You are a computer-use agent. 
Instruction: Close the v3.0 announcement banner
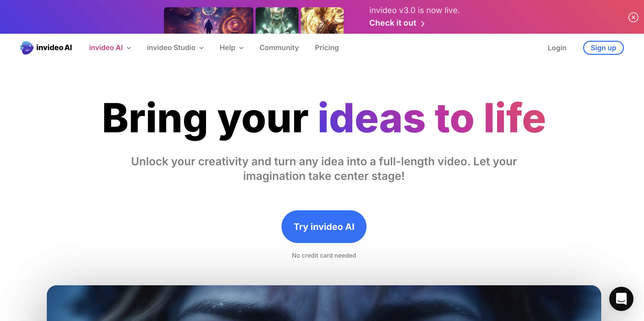coord(633,17)
